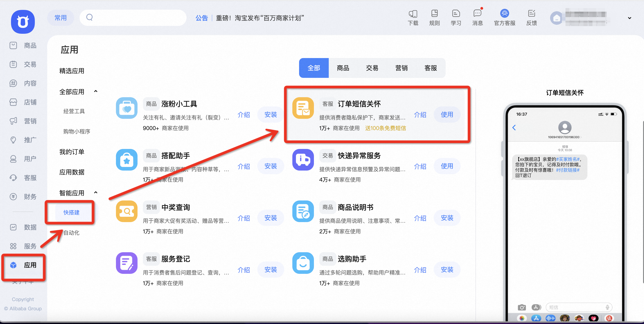Open the 推广 sidebar section
The height and width of the screenshot is (324, 644).
pyautogui.click(x=23, y=140)
